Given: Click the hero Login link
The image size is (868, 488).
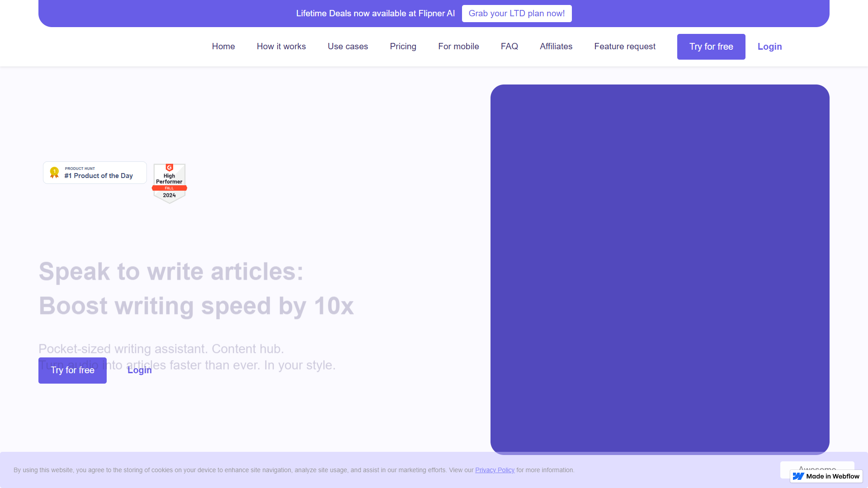Looking at the screenshot, I should pos(140,370).
